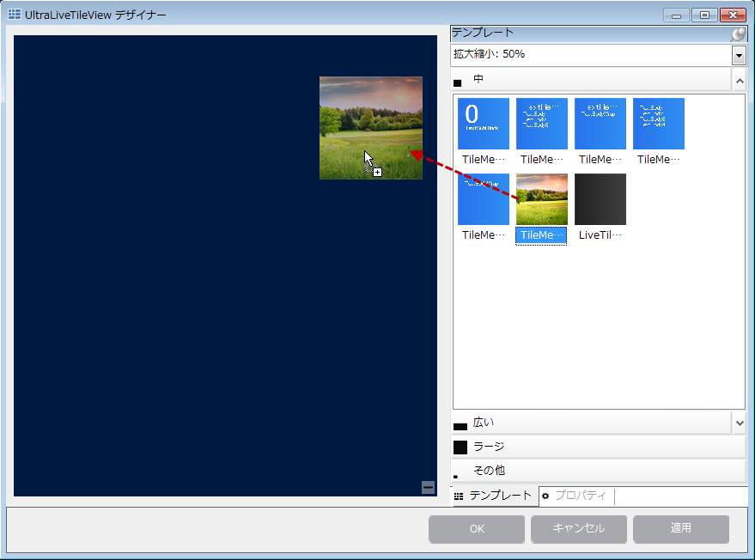
Task: Switch to the プロパティ tab
Action: [x=580, y=496]
